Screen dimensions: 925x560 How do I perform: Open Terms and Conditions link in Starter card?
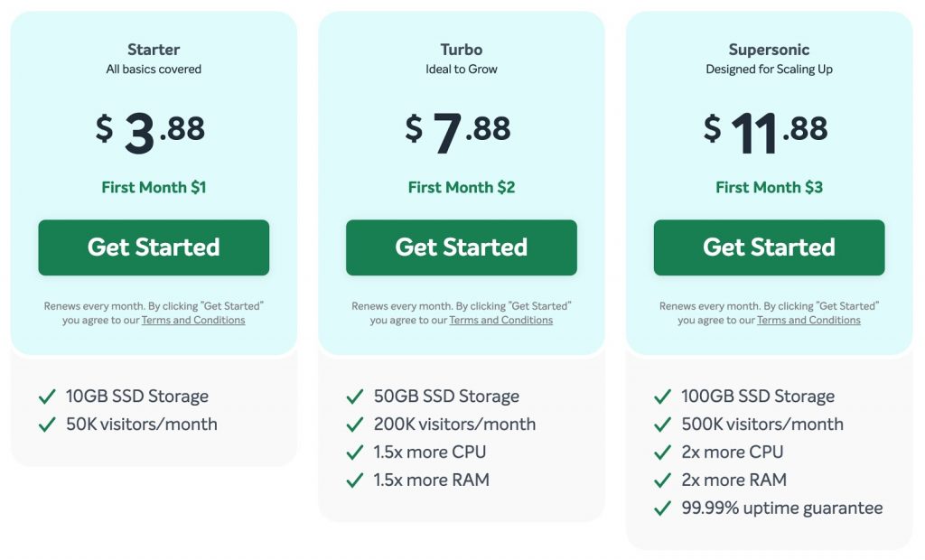pos(193,320)
